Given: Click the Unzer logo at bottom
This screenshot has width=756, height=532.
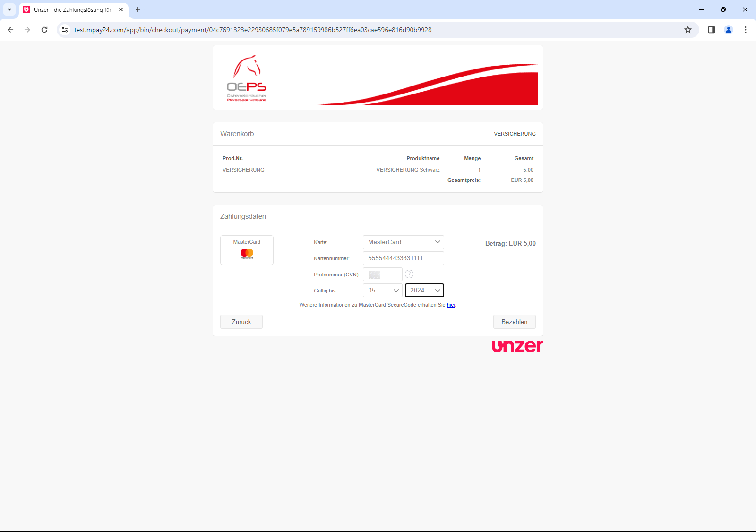Looking at the screenshot, I should 517,346.
